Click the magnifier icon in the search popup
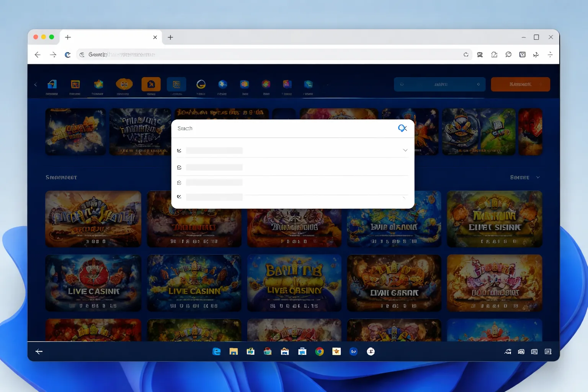Screen dimensions: 588x392 coord(402,128)
